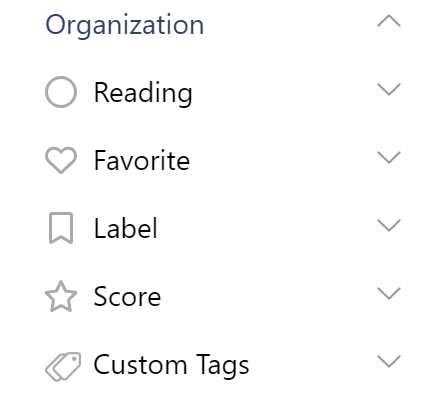Expand the Custom Tags dropdown arrow

[389, 361]
